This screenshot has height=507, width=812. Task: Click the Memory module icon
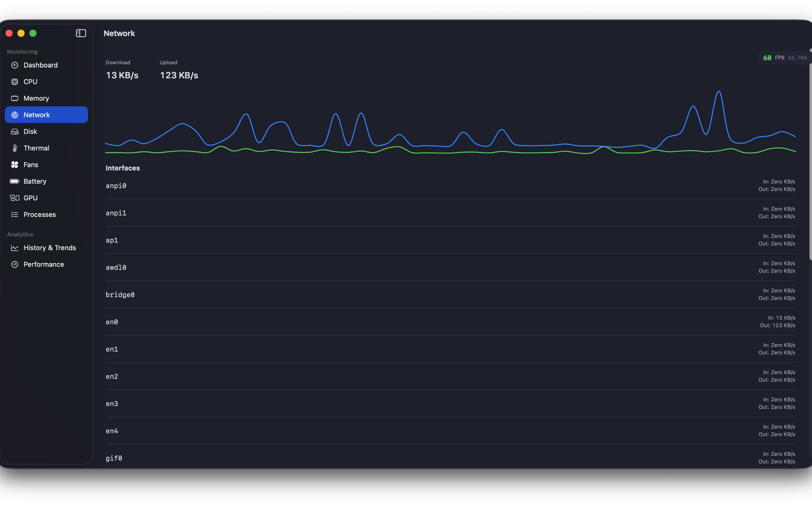(x=15, y=98)
